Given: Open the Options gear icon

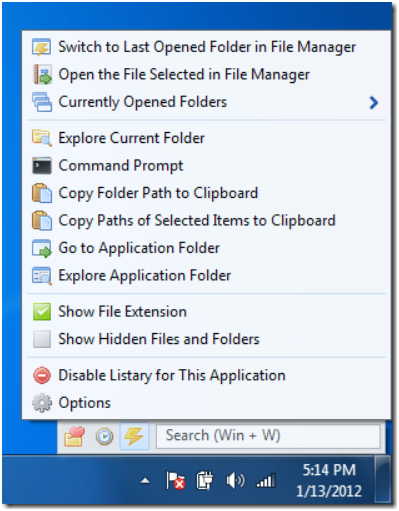Looking at the screenshot, I should click(x=42, y=403).
